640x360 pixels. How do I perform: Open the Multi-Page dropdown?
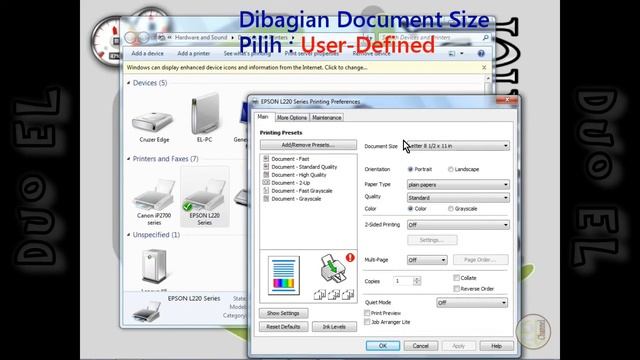tap(427, 260)
